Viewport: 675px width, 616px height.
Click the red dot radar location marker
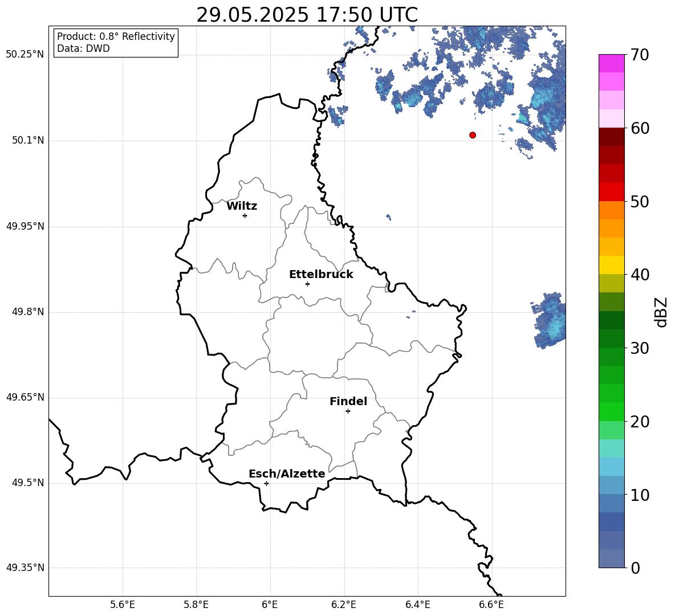(473, 135)
